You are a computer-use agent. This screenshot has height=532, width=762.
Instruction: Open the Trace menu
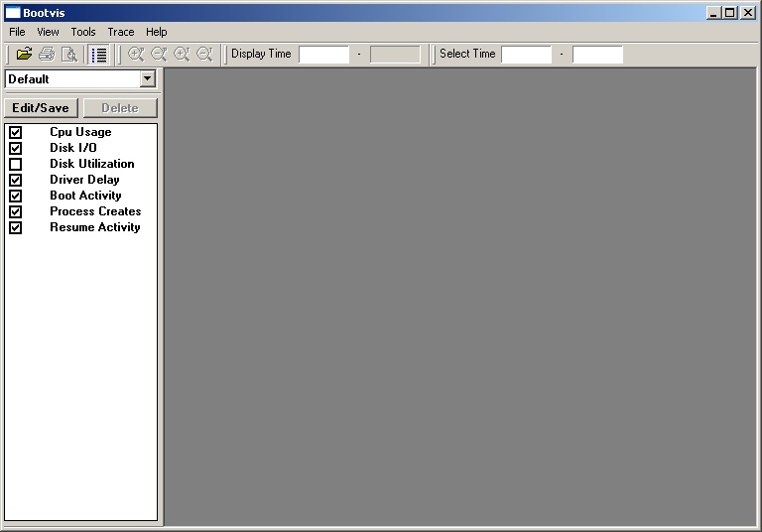point(121,32)
